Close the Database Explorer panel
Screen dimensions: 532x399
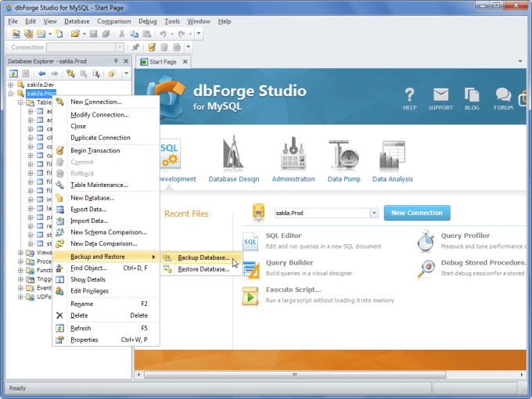126,61
